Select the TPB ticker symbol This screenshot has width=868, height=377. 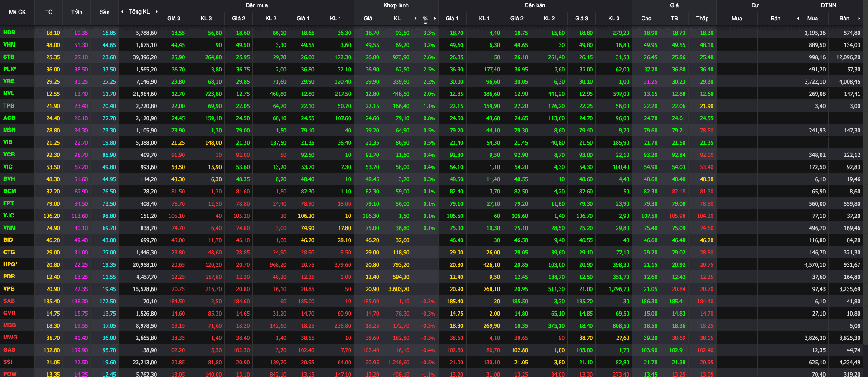(9, 106)
